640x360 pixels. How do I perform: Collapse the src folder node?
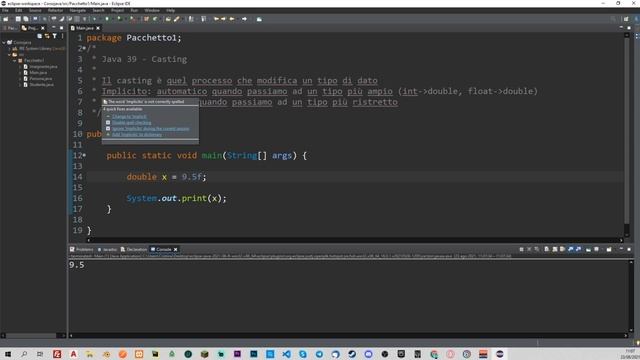(9, 55)
